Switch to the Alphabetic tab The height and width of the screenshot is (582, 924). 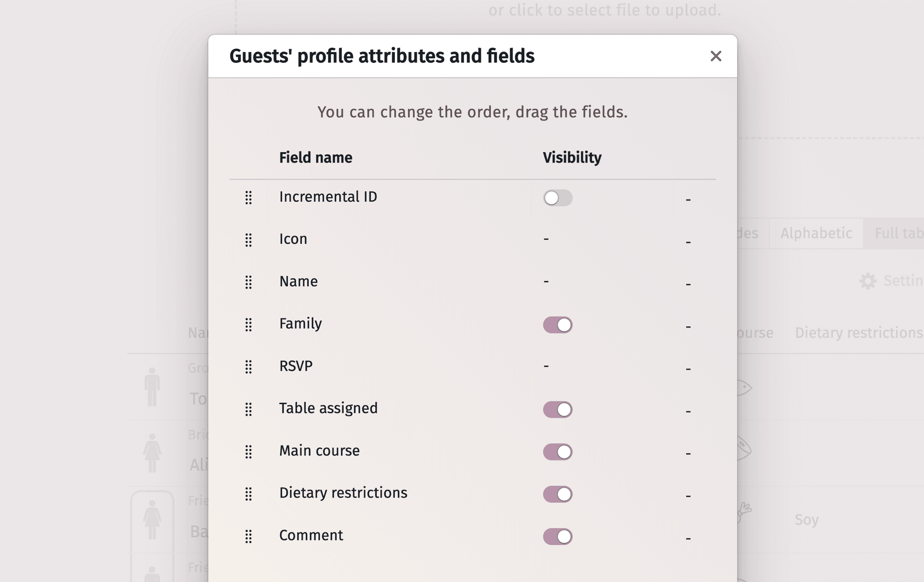pos(815,233)
